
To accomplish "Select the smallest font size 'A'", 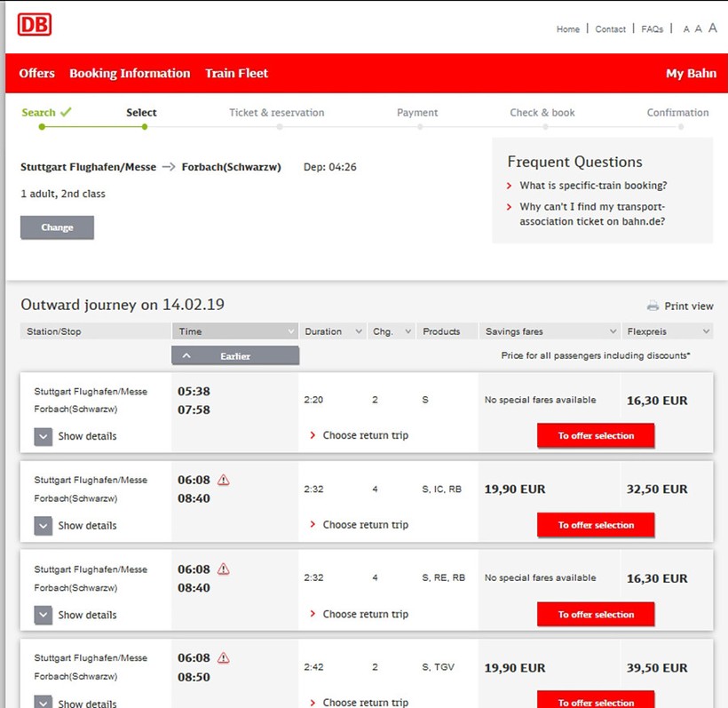I will (686, 29).
